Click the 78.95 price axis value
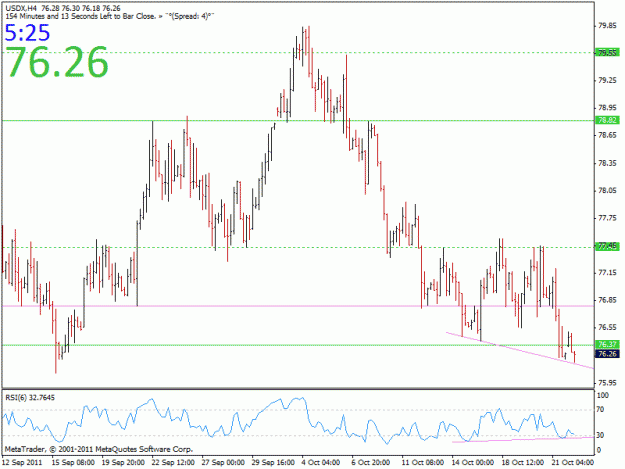This screenshot has width=625, height=469. [x=607, y=108]
